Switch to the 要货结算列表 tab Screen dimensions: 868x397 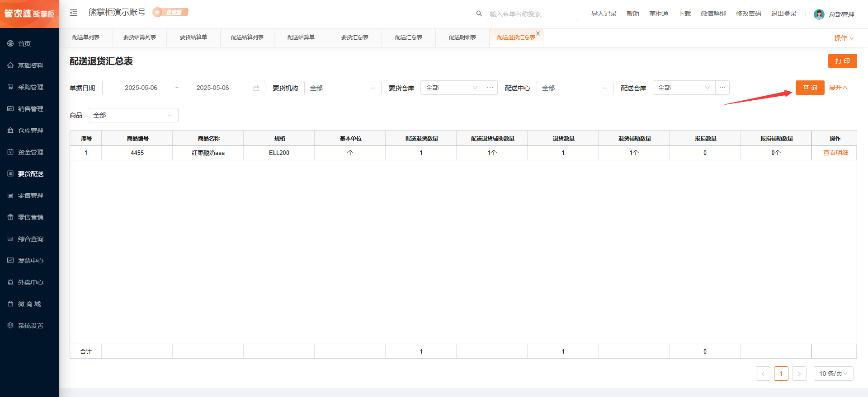click(140, 37)
